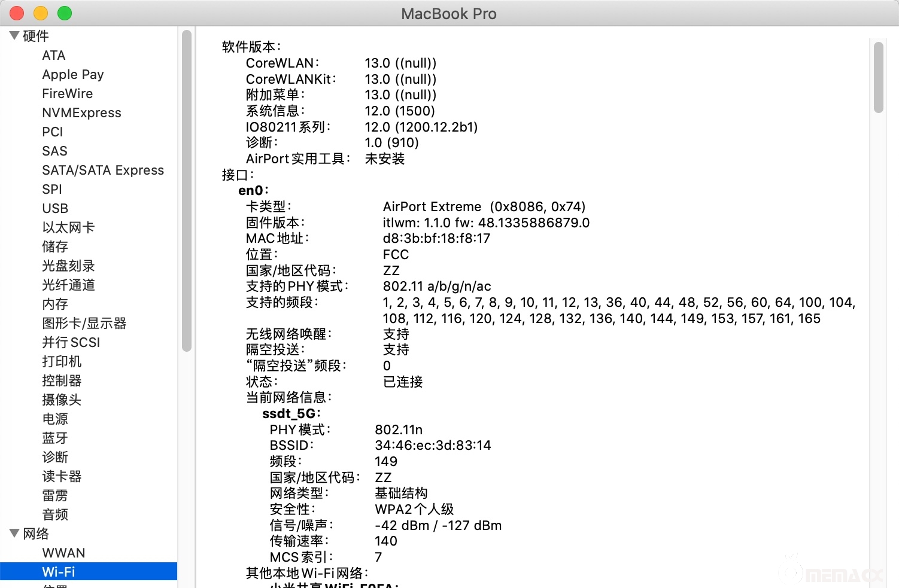Select 图形卡/显示器 in the sidebar
The width and height of the screenshot is (899, 588).
click(84, 323)
